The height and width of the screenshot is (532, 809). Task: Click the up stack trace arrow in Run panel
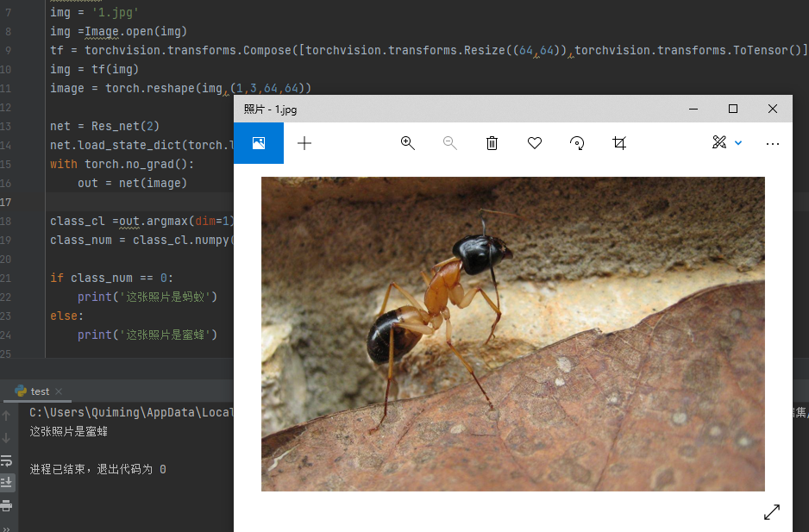point(6,415)
